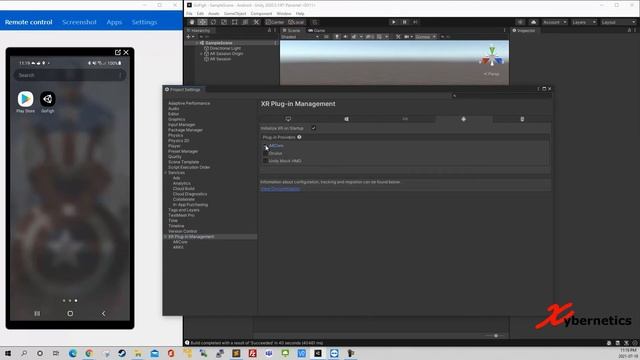Image resolution: width=640 pixels, height=360 pixels.
Task: Collapse the Services settings group
Action: click(166, 173)
